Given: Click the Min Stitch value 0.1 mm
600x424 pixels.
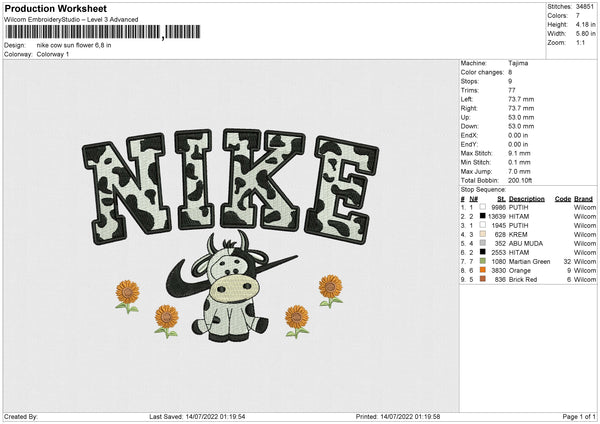Looking at the screenshot, I should (519, 163).
